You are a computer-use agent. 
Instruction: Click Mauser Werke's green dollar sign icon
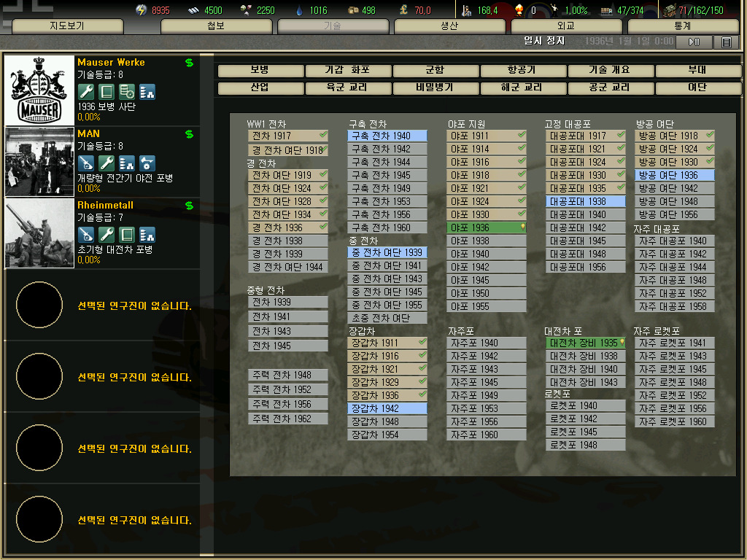click(190, 63)
